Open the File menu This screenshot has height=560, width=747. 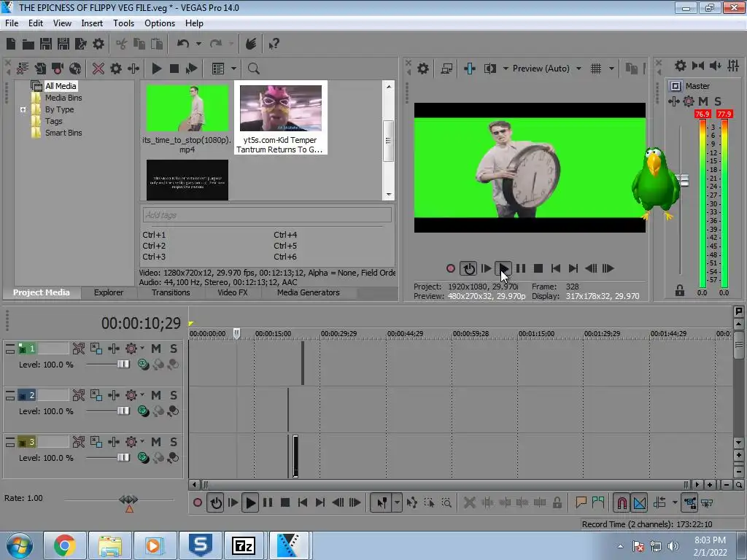[12, 23]
